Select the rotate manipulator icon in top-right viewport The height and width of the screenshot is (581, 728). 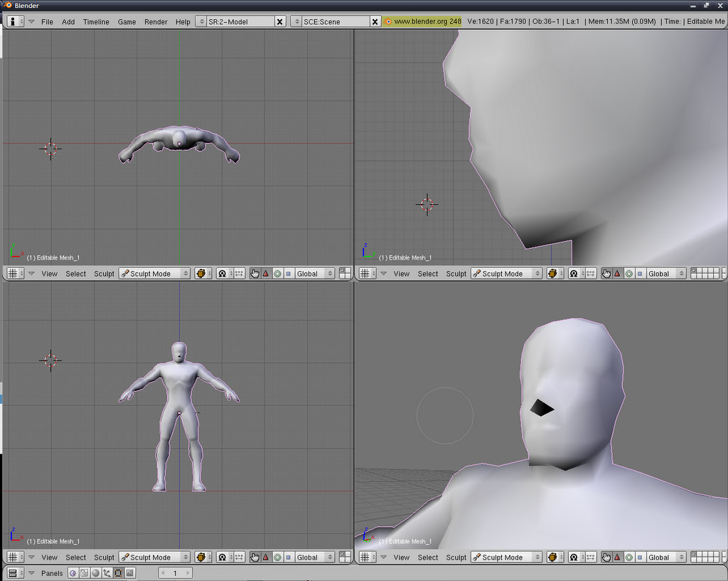(629, 274)
